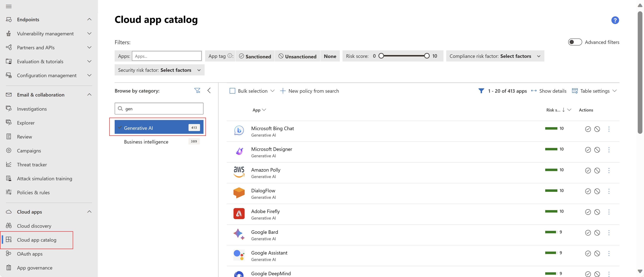Collapse the Email & collaboration section

pyautogui.click(x=89, y=94)
